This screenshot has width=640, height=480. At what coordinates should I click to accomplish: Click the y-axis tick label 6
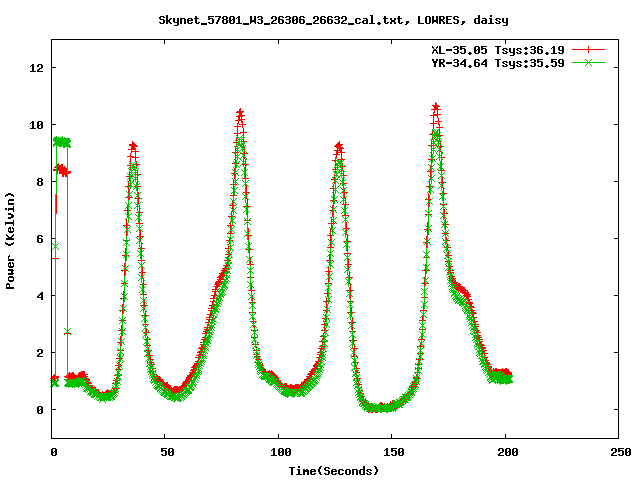[40, 239]
